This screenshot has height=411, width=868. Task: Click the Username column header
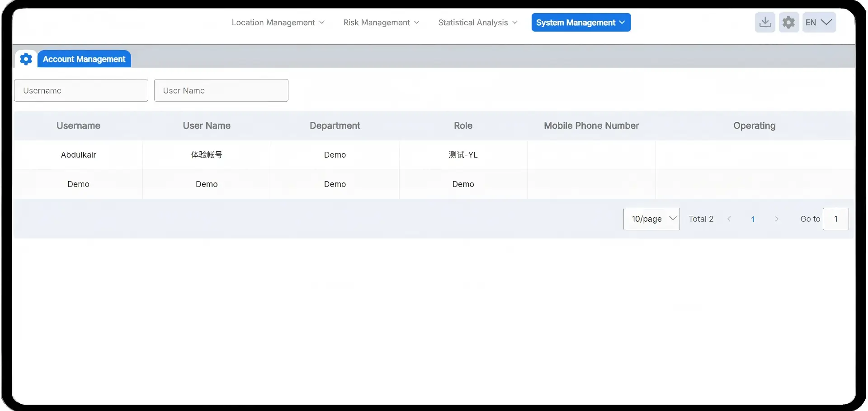[78, 126]
